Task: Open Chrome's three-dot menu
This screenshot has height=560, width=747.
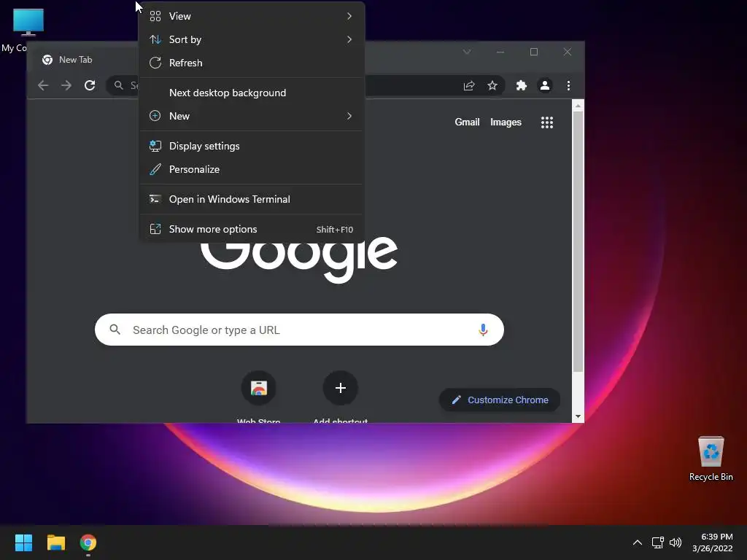Action: [568, 86]
